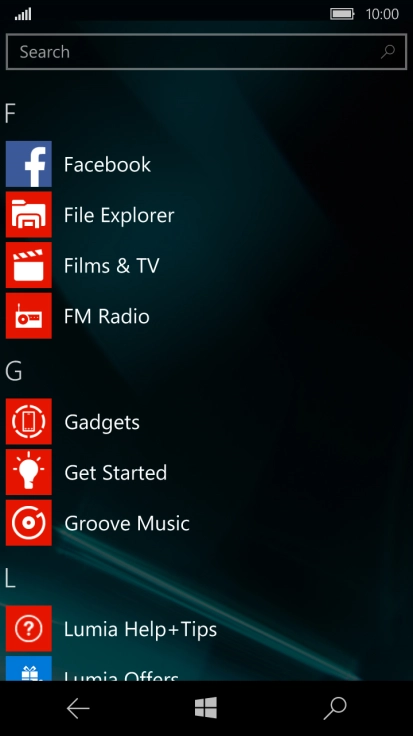Select the L section header
Image resolution: width=413 pixels, height=736 pixels.
(10, 578)
